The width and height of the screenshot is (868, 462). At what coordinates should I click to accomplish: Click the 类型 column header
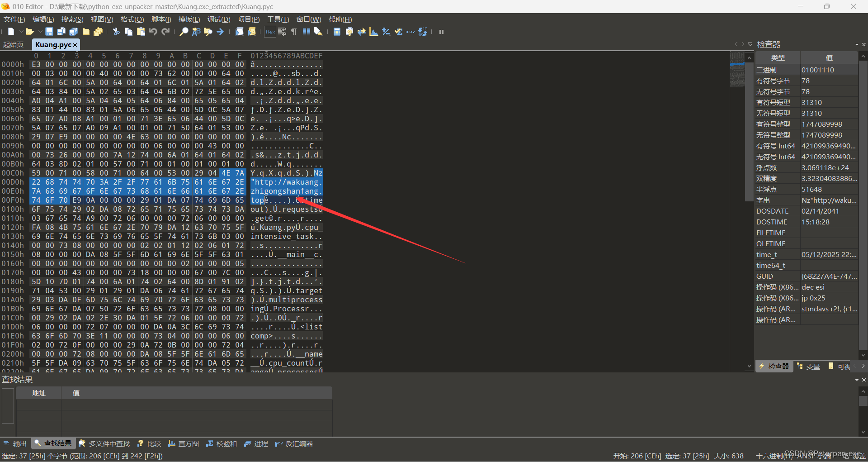coord(778,58)
